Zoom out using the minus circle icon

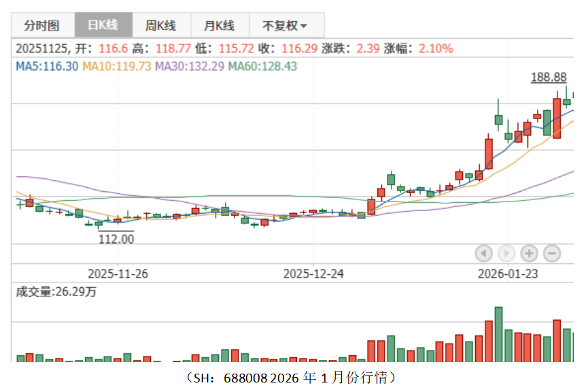tap(552, 254)
